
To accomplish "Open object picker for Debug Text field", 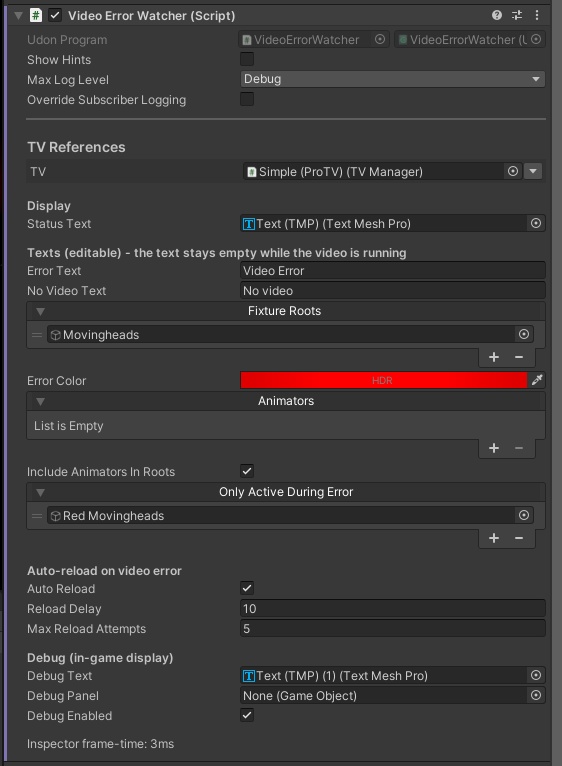I will [x=536, y=675].
